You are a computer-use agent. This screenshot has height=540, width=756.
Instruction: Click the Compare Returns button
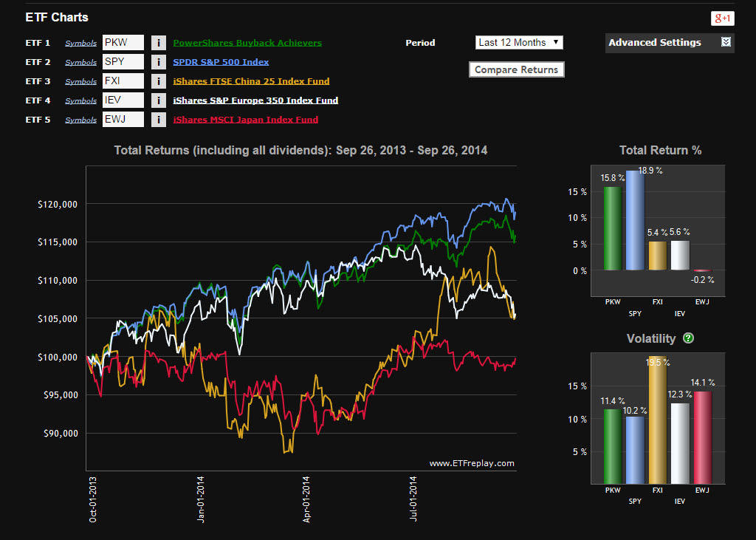tap(516, 69)
